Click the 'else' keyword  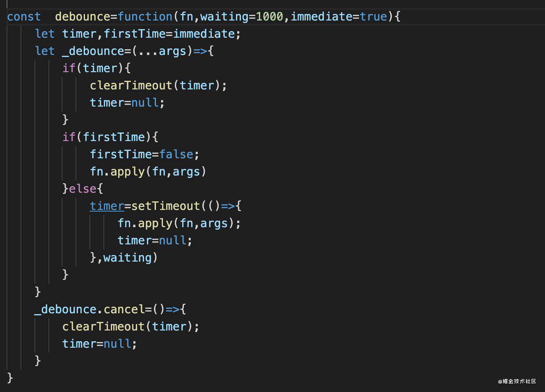[82, 189]
